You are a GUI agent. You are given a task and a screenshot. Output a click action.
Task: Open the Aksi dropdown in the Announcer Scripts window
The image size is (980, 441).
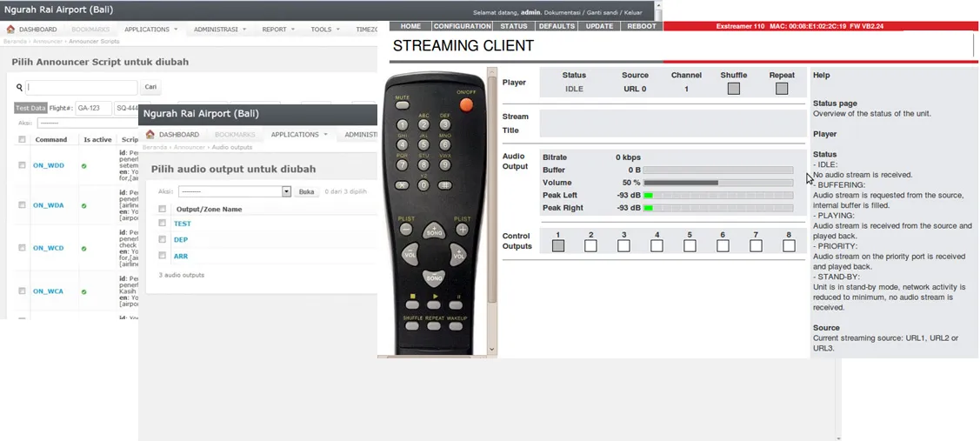pos(88,124)
